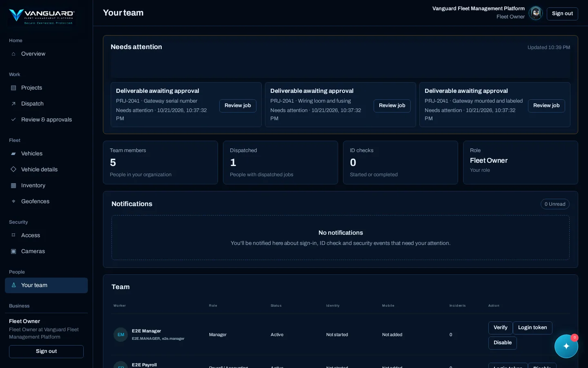Review job for Wiring loom and fusing
The height and width of the screenshot is (368, 588).
(392, 105)
